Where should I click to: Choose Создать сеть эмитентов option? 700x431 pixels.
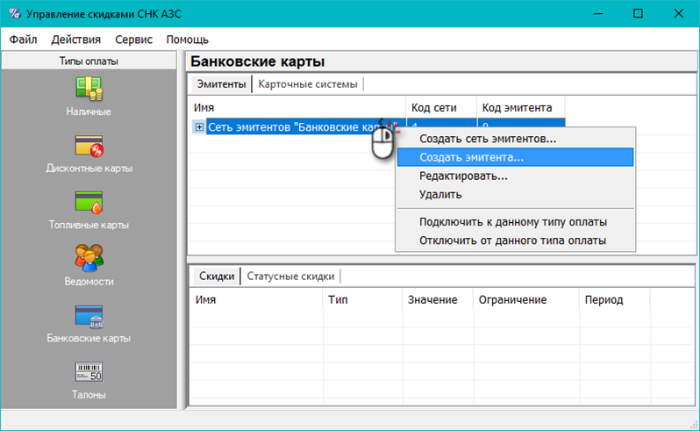click(487, 138)
